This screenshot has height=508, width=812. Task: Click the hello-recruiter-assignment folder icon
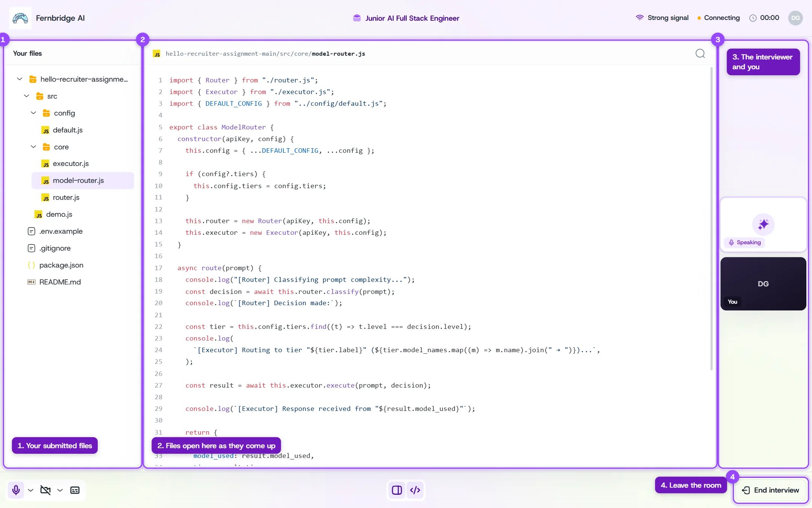point(33,79)
